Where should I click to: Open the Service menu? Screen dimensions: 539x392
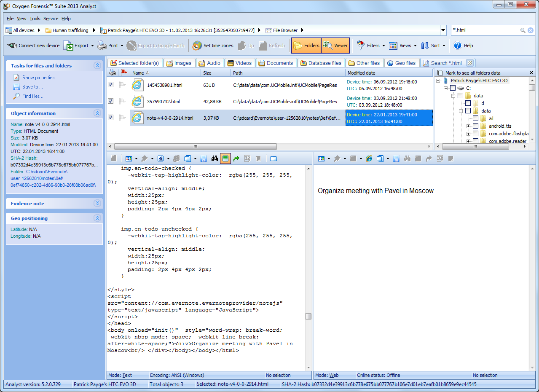[x=51, y=19]
